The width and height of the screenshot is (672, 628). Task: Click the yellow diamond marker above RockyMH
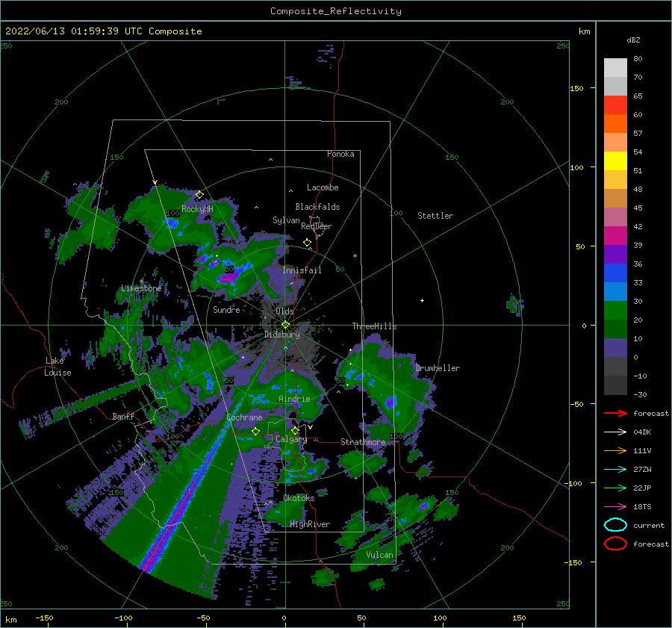199,195
